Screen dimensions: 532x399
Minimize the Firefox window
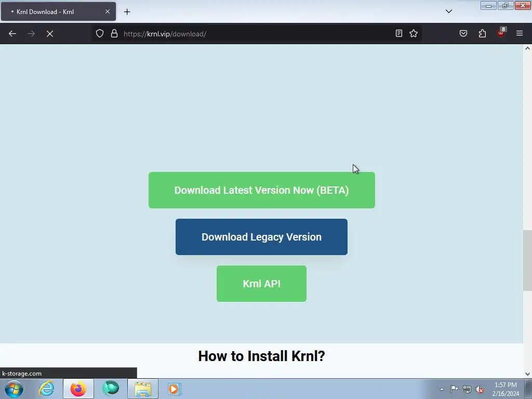tap(488, 5)
